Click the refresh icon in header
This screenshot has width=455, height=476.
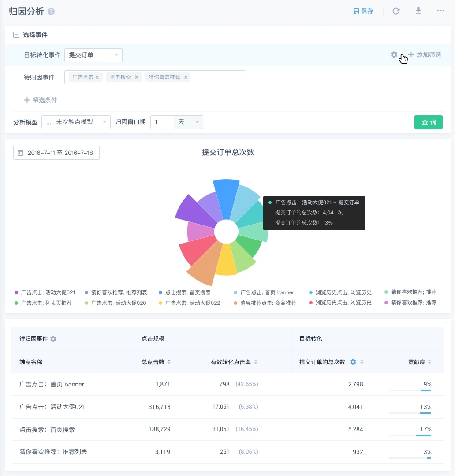[x=396, y=11]
